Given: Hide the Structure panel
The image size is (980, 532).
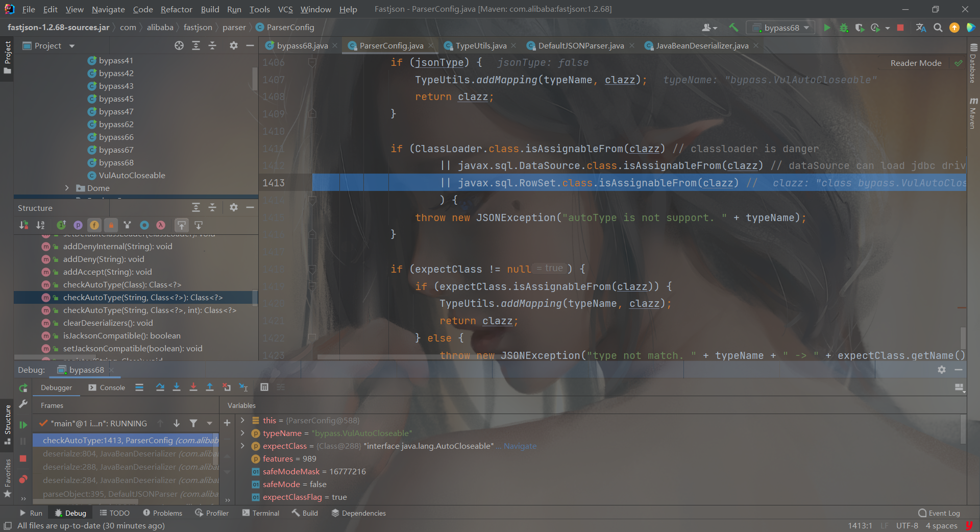Looking at the screenshot, I should [250, 207].
